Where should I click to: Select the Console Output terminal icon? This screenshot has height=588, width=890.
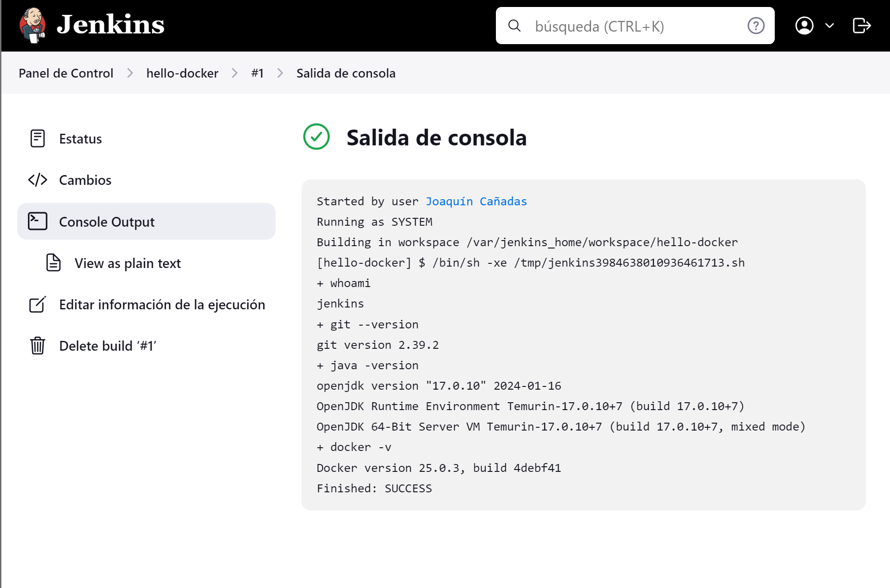pyautogui.click(x=37, y=221)
